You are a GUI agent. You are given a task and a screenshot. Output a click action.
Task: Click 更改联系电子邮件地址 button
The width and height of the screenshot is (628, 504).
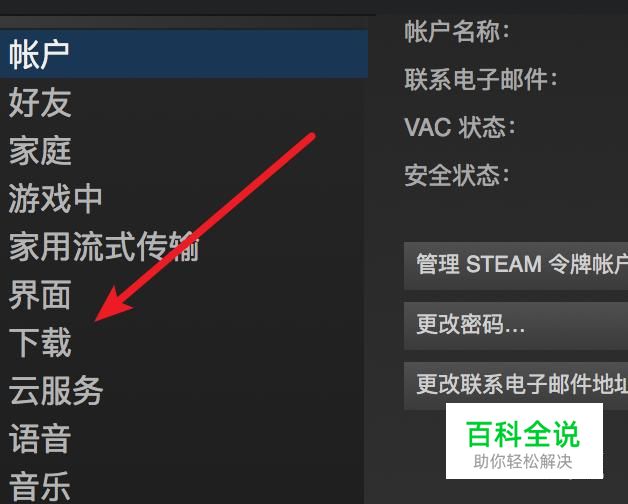[516, 385]
